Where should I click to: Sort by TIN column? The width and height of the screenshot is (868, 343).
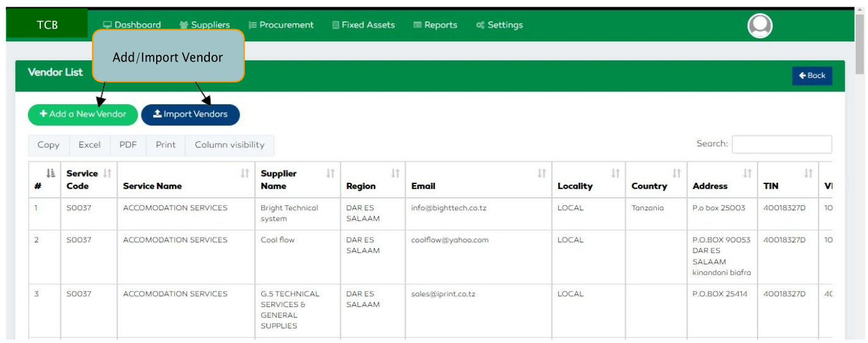pos(788,180)
